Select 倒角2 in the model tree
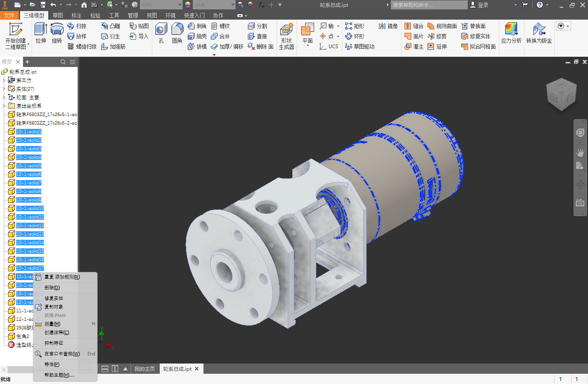 [23, 336]
